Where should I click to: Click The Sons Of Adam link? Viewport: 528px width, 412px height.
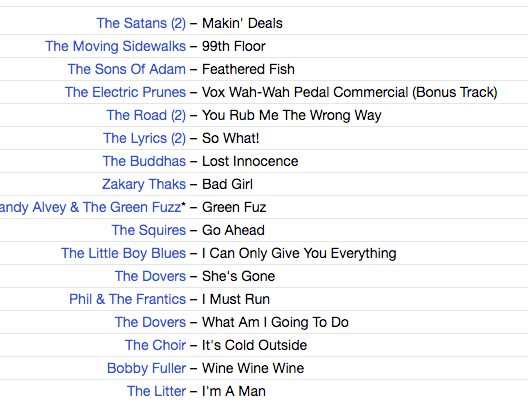pos(127,69)
